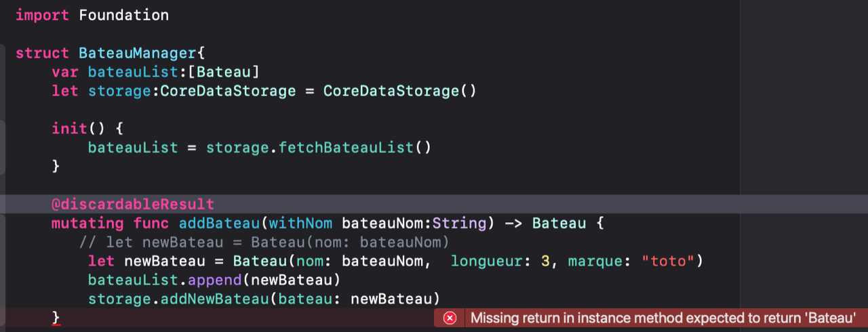Click the CoreDataStorage() initializer call
Image resolution: width=868 pixels, height=332 pixels.
pos(400,91)
